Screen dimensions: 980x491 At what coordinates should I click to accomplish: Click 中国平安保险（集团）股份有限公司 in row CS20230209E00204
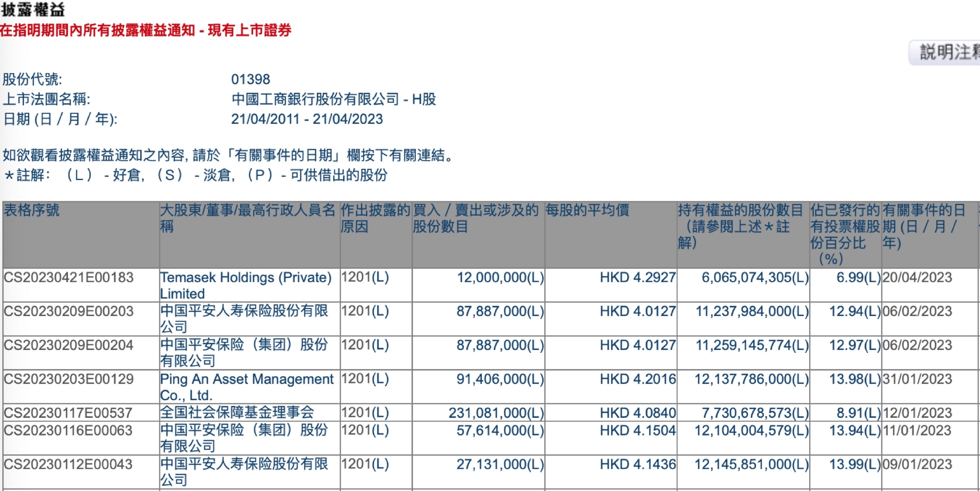click(x=244, y=353)
